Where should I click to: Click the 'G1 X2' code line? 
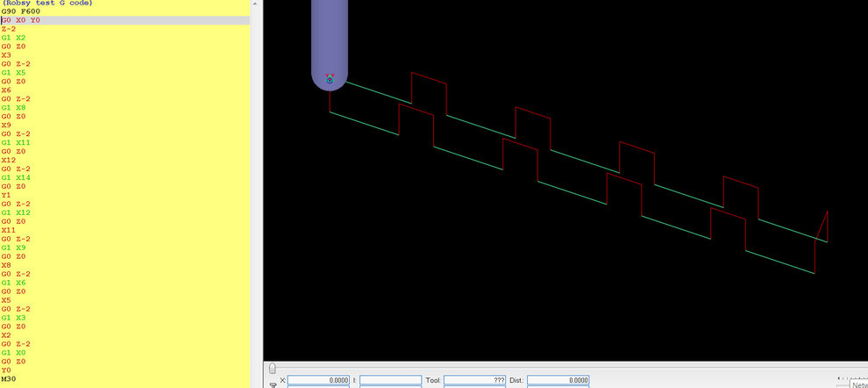click(14, 38)
